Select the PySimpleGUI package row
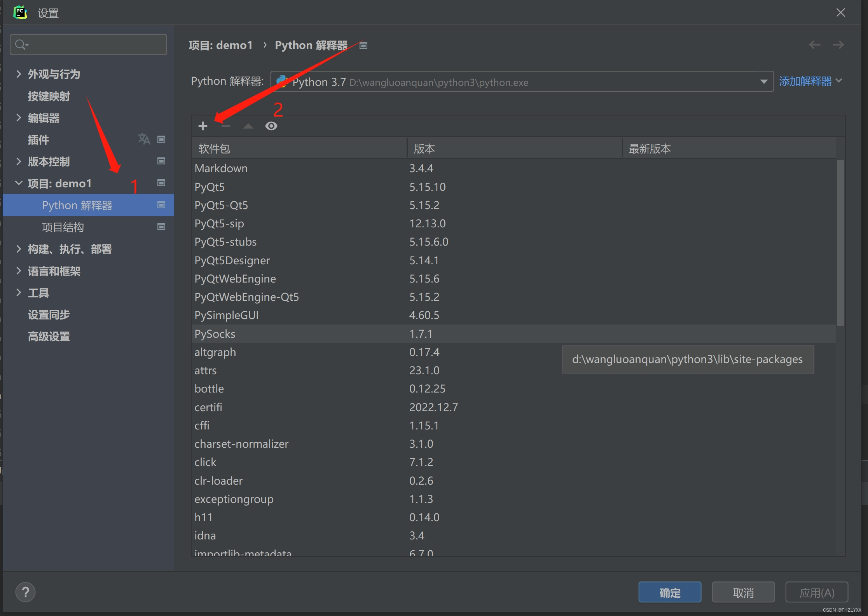The width and height of the screenshot is (868, 616). (x=513, y=315)
